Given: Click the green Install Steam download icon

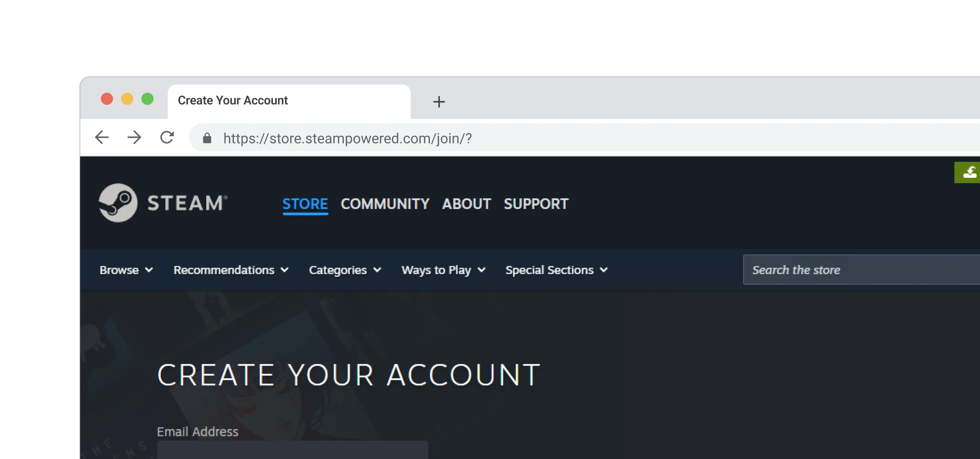Looking at the screenshot, I should tap(969, 173).
